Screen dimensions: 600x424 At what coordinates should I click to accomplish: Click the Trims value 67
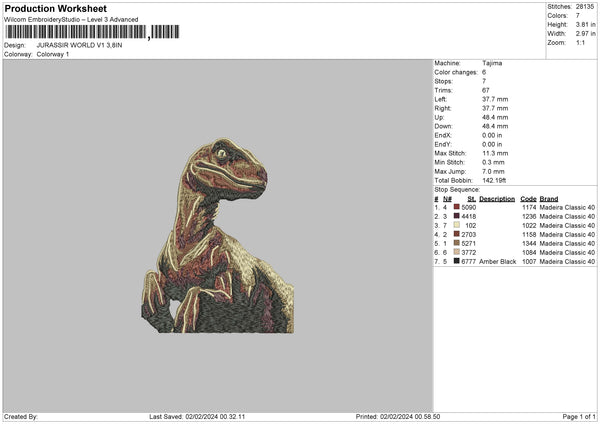486,90
